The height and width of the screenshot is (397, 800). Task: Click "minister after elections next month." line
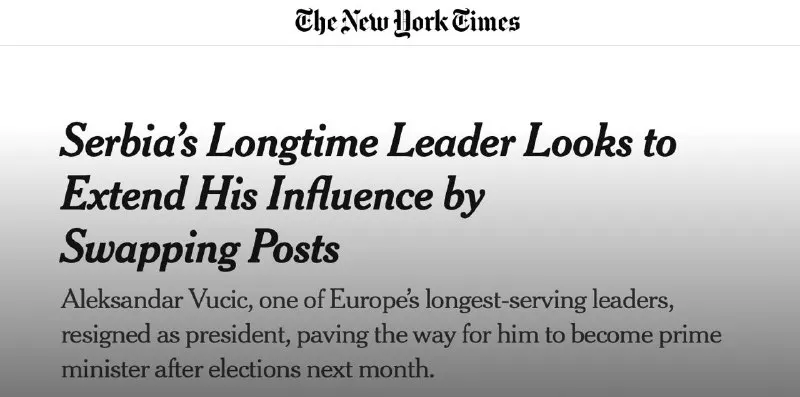point(247,369)
